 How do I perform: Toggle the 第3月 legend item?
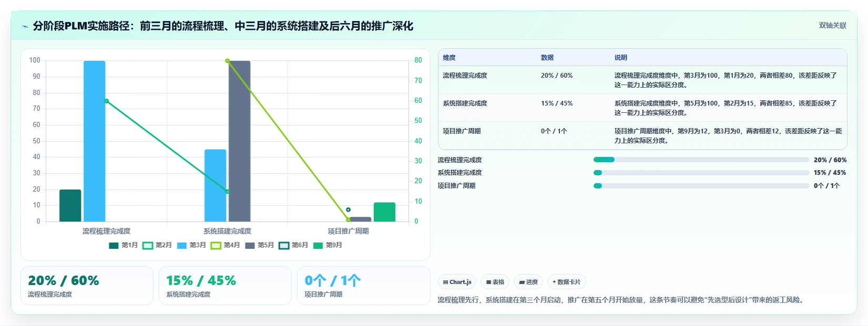click(191, 245)
